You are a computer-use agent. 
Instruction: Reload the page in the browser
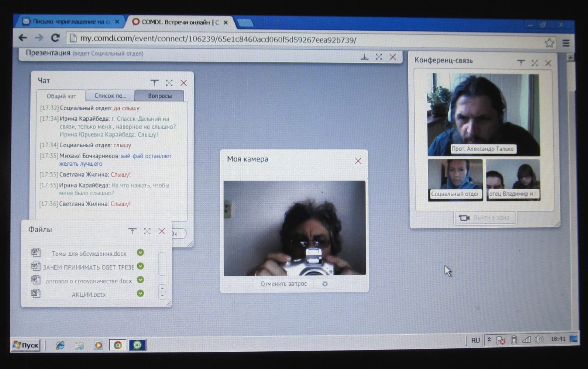coord(55,38)
